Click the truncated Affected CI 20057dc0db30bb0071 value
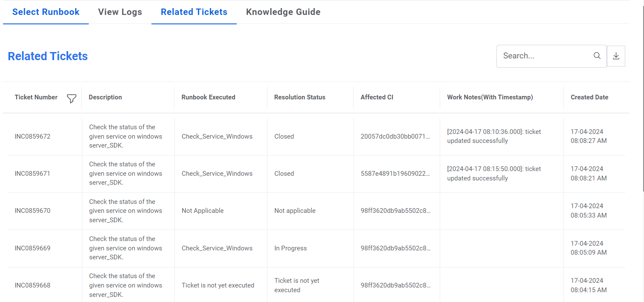Image resolution: width=644 pixels, height=302 pixels. pos(395,136)
